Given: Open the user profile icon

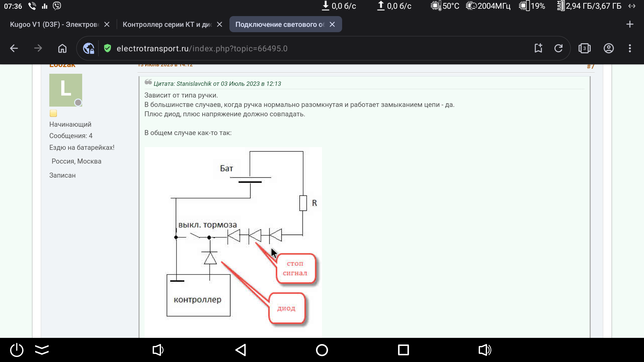Looking at the screenshot, I should pos(609,48).
